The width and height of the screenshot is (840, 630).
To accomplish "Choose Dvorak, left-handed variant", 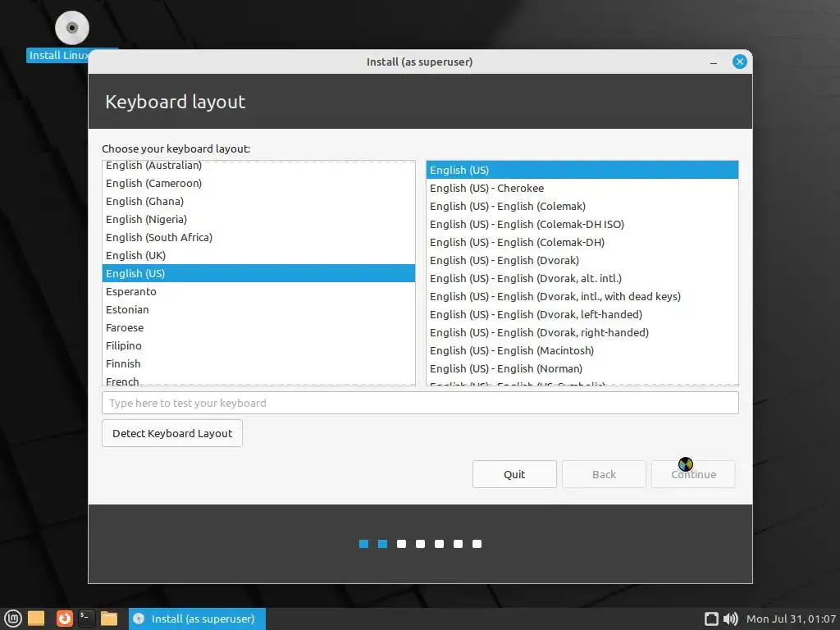I will point(582,314).
